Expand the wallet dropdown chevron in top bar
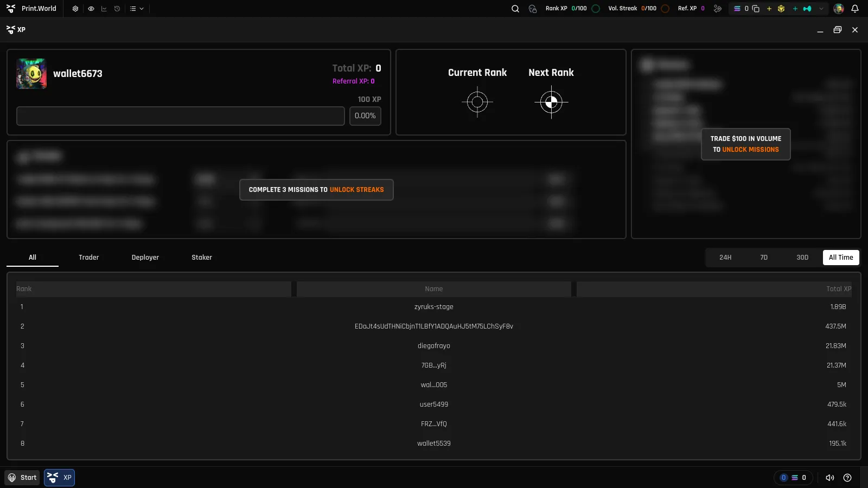 [x=821, y=9]
